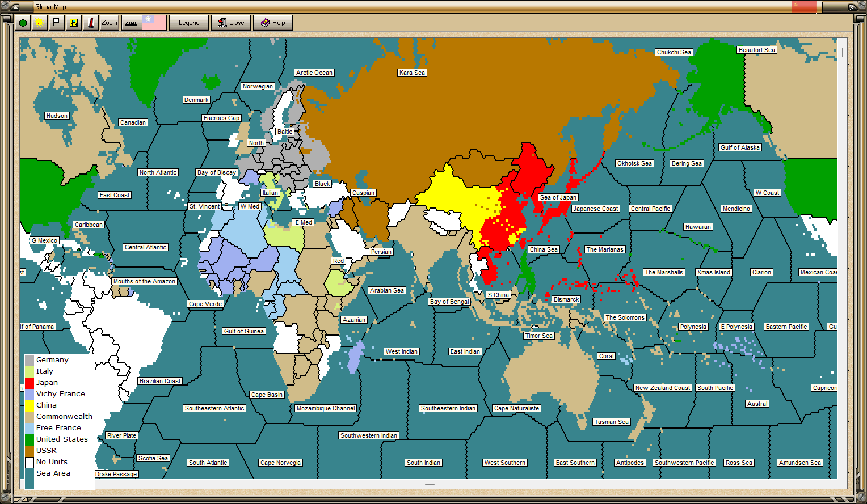Click the ships silhouette toolbar icon
The image size is (867, 504).
131,23
